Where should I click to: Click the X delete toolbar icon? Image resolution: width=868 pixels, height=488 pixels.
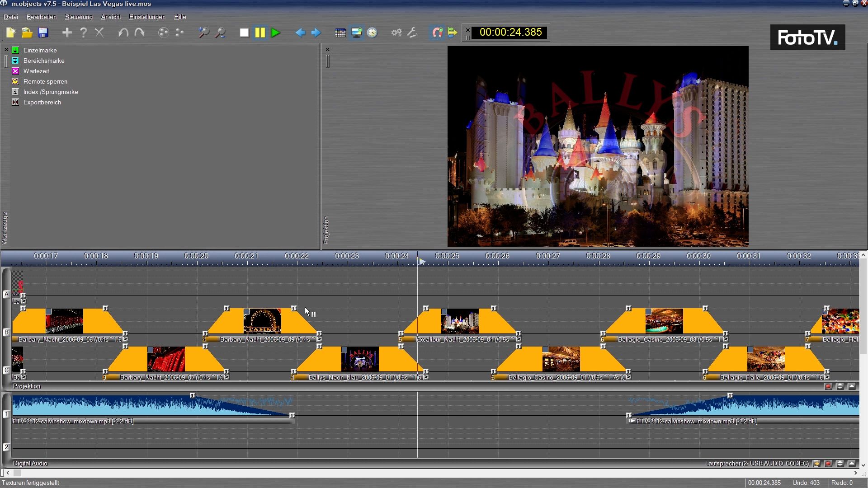[99, 33]
